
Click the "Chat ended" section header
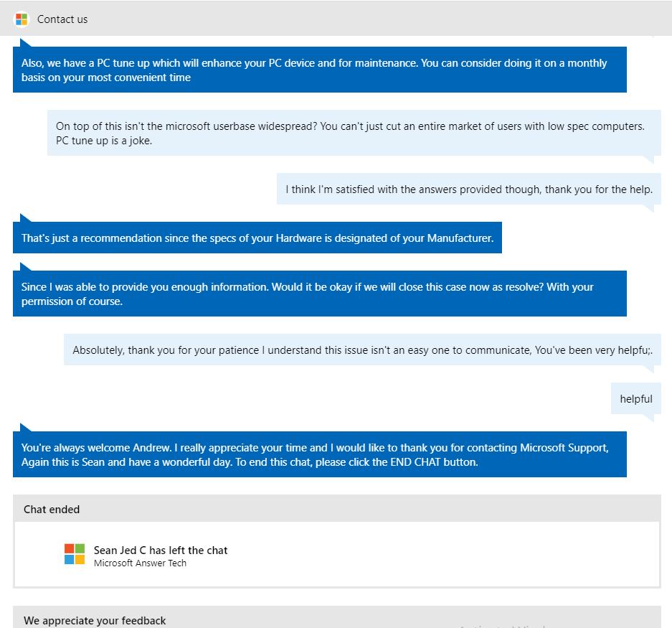coord(52,510)
